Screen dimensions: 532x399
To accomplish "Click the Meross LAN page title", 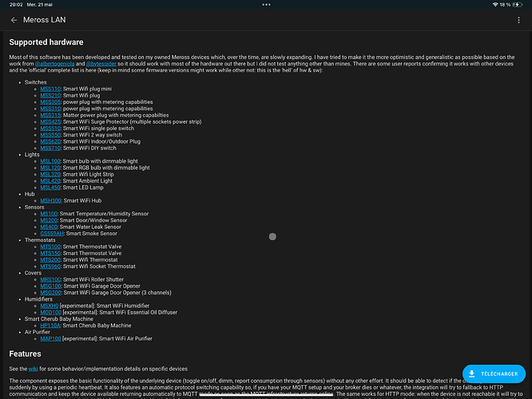I will [x=45, y=20].
